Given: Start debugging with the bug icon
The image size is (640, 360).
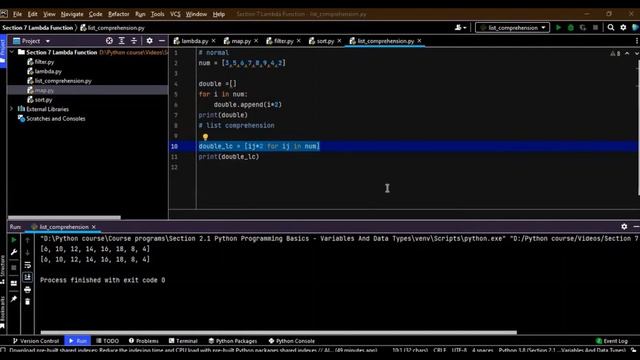Looking at the screenshot, I should [x=571, y=28].
